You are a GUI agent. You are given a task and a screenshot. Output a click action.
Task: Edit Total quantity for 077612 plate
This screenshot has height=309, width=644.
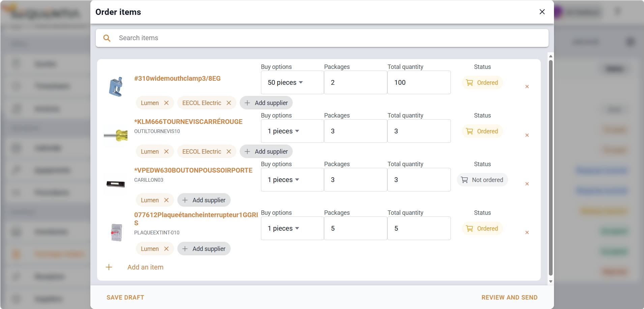point(419,228)
